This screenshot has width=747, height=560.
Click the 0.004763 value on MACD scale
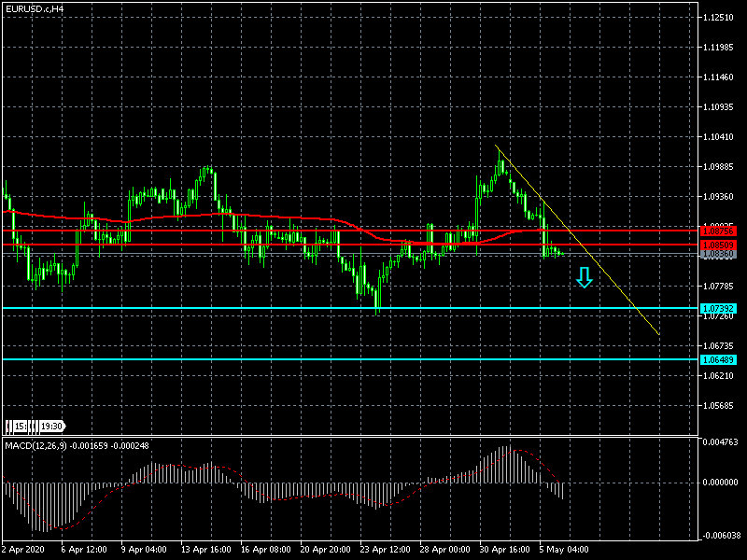(721, 441)
